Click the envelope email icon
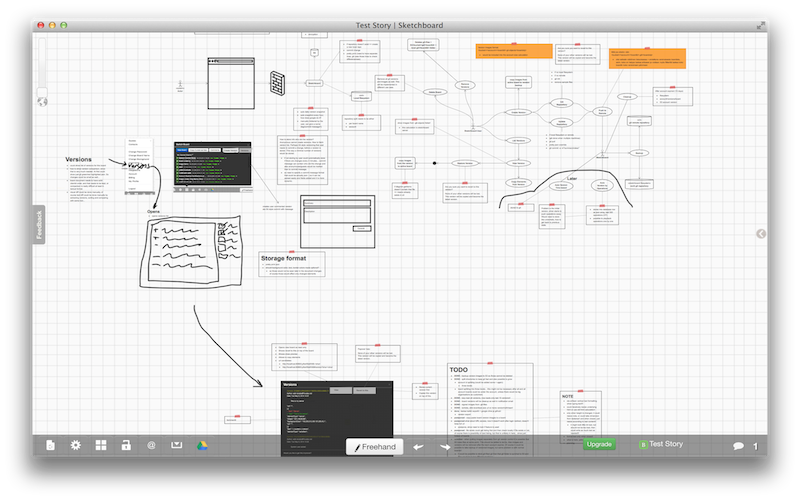The image size is (800, 500). coord(177,445)
